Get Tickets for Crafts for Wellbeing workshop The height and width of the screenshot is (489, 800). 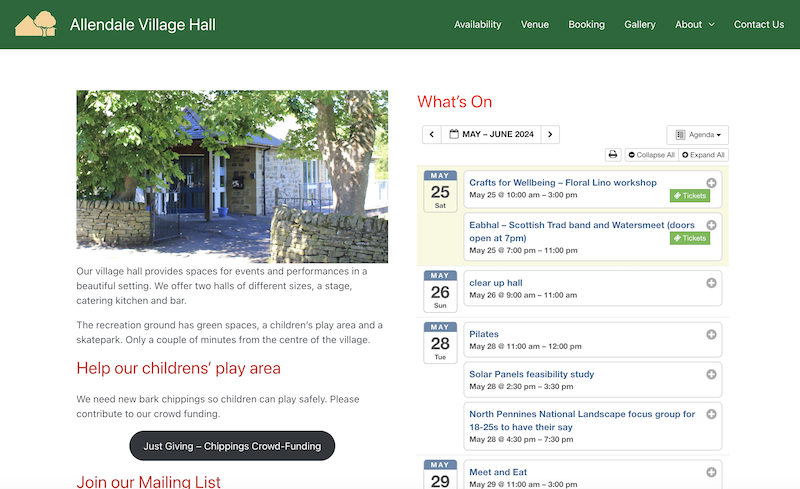[689, 196]
